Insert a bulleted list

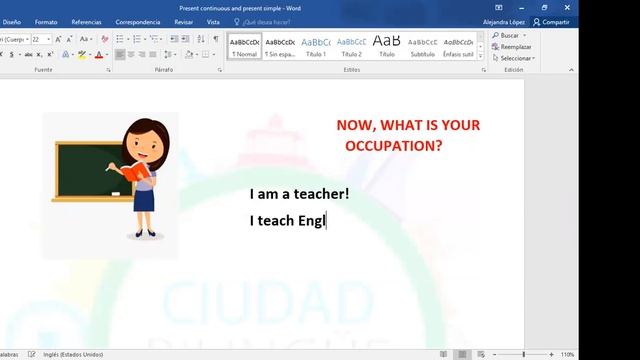120,39
